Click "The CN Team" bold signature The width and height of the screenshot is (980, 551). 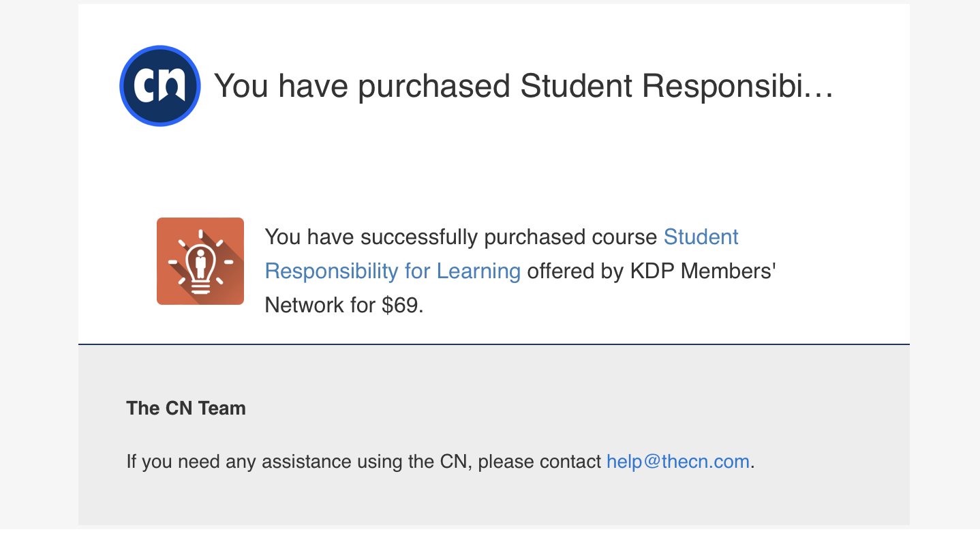186,408
